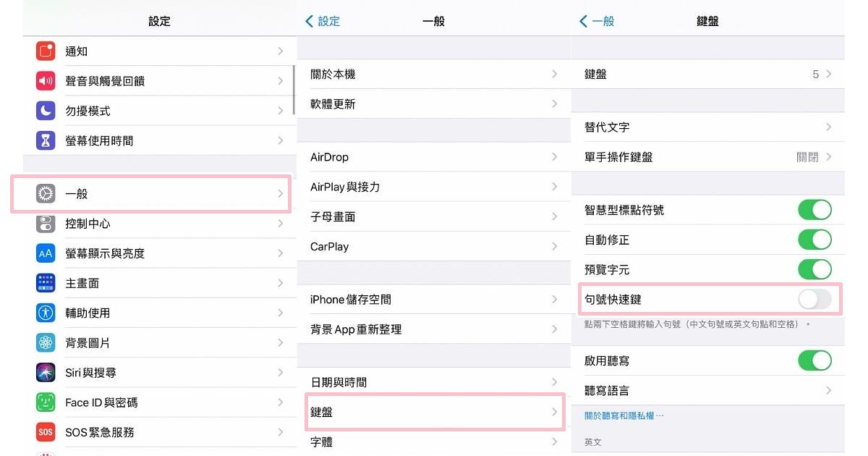Toggle the 啟用聽寫 dictation switch
The height and width of the screenshot is (456, 868).
(814, 360)
